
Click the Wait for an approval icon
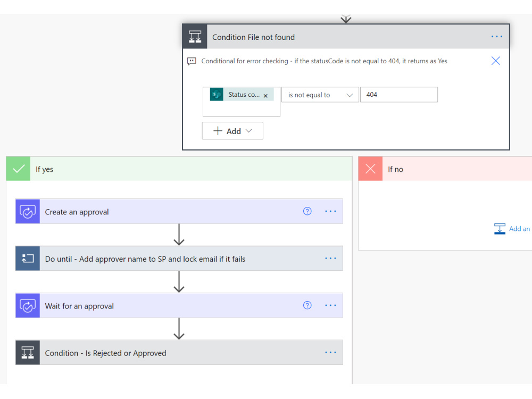28,306
